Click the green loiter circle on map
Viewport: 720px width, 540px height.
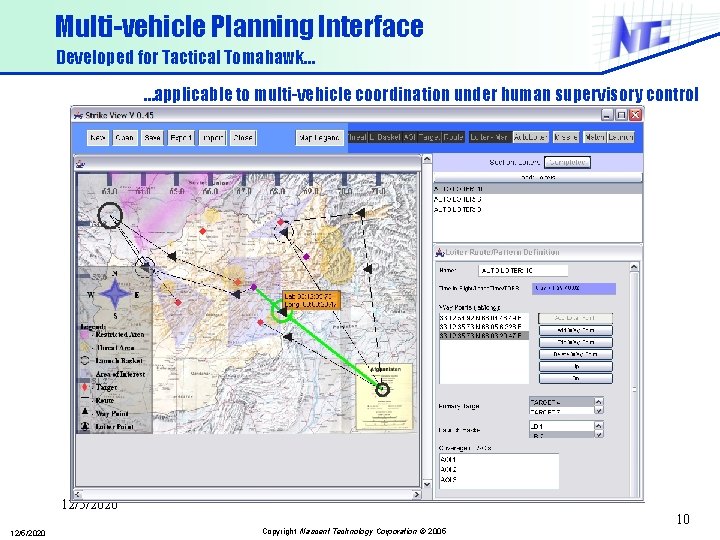tap(281, 311)
